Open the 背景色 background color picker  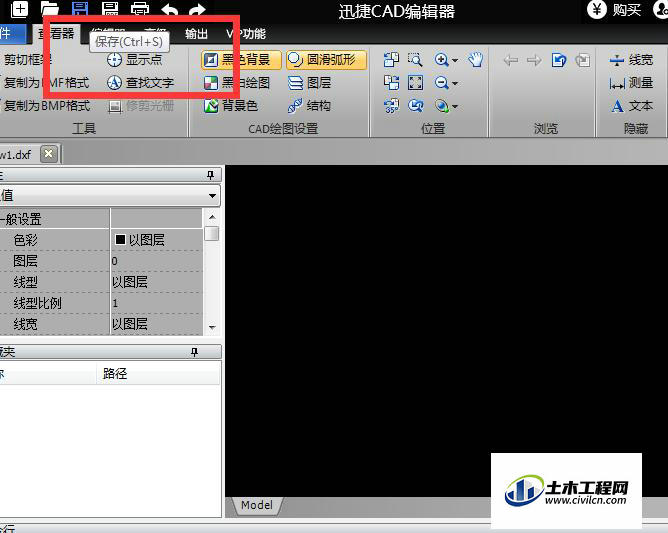(231, 105)
